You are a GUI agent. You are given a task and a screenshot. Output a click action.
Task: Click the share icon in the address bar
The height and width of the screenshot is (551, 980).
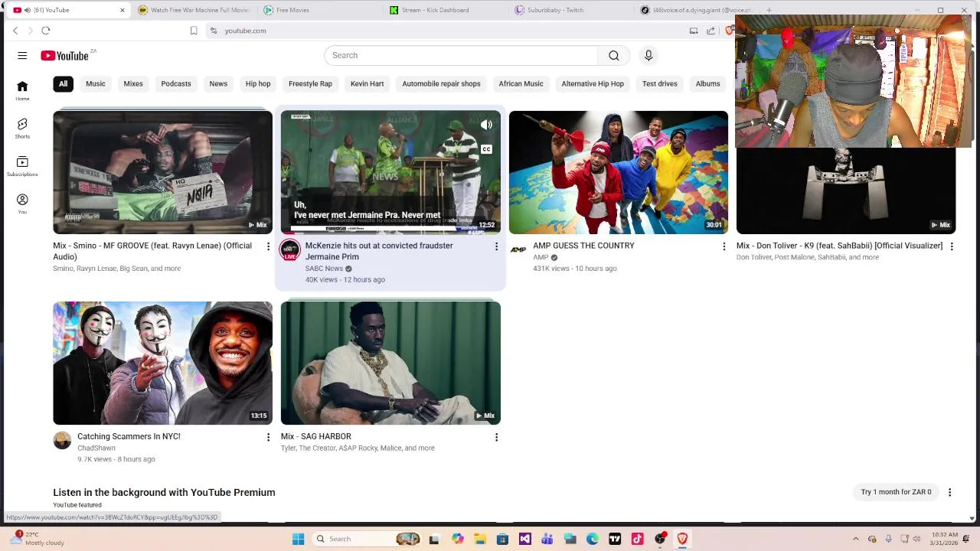[710, 31]
